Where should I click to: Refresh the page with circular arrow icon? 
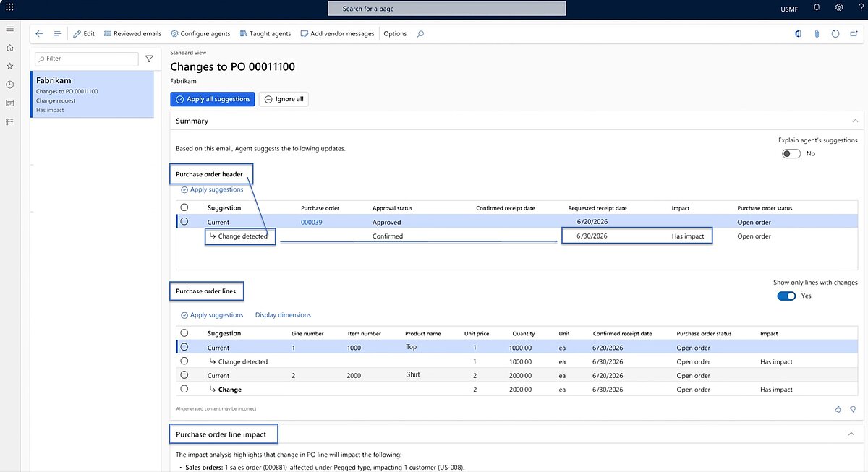835,33
